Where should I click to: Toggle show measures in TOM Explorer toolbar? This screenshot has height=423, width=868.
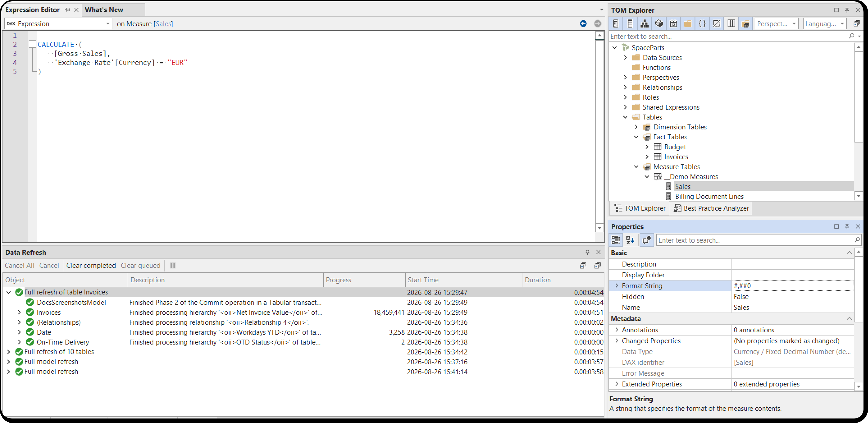tap(616, 24)
